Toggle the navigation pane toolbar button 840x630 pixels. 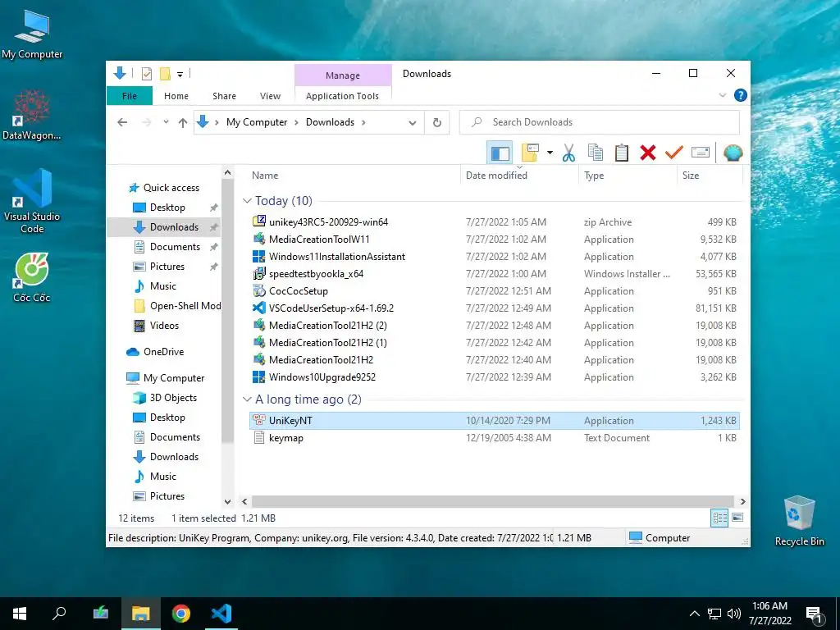(x=500, y=153)
